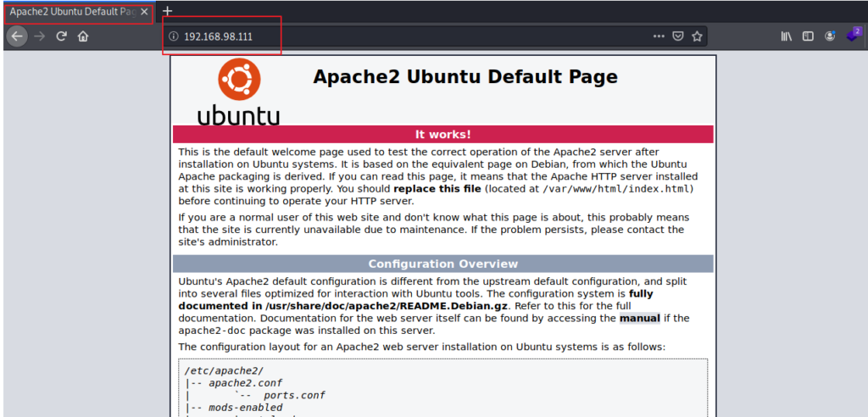868x417 pixels.
Task: Click the bold replace this file text
Action: click(x=439, y=189)
